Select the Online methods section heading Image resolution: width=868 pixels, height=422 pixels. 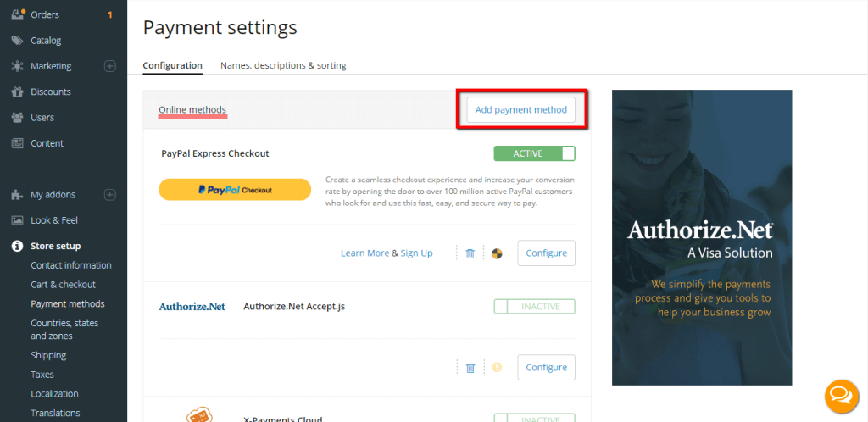pos(192,109)
